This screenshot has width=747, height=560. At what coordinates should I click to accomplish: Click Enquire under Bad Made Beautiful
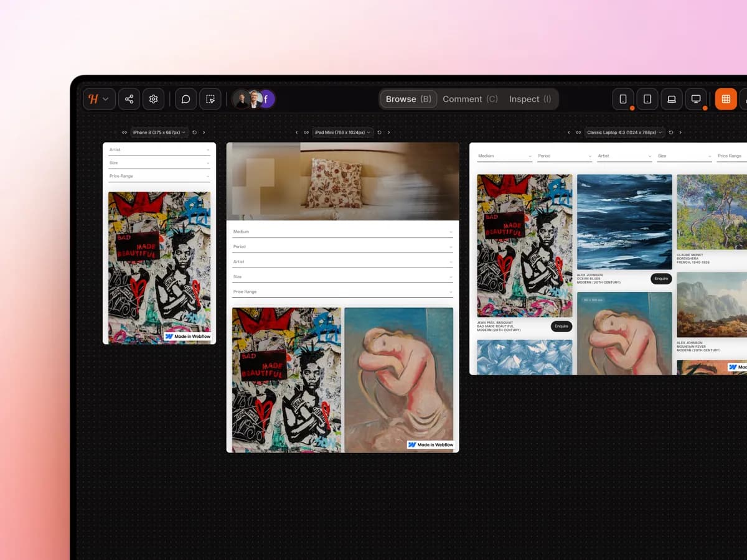point(561,326)
